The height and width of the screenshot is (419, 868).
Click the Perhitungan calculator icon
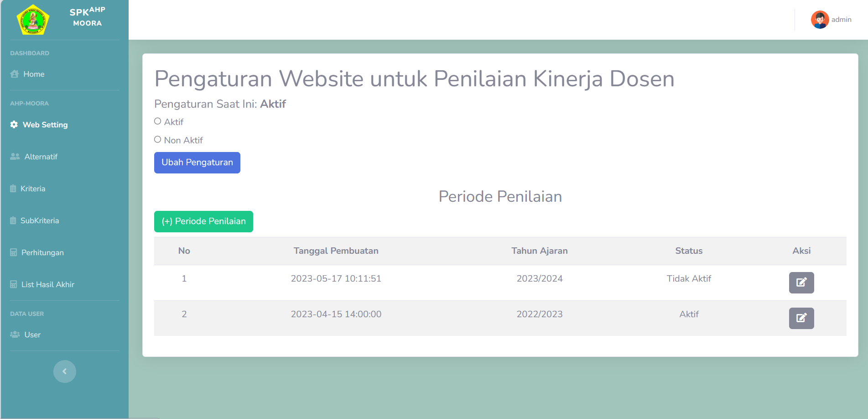[14, 252]
